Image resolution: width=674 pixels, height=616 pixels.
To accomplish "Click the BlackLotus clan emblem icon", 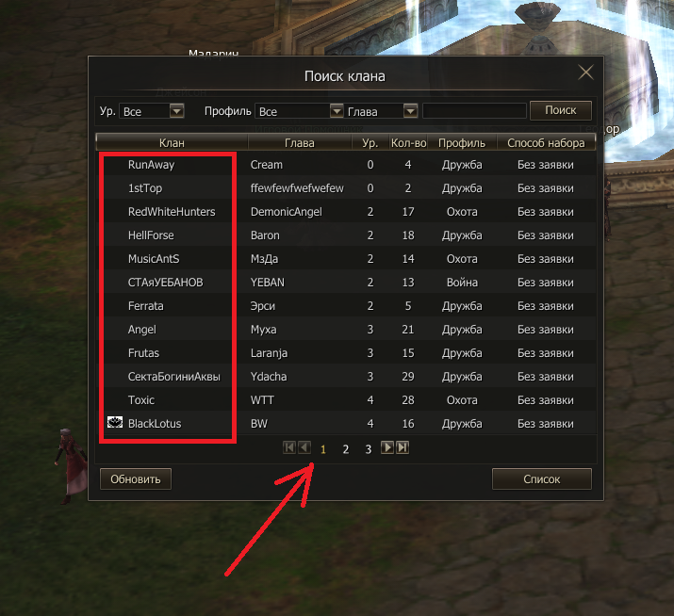I will coord(115,422).
